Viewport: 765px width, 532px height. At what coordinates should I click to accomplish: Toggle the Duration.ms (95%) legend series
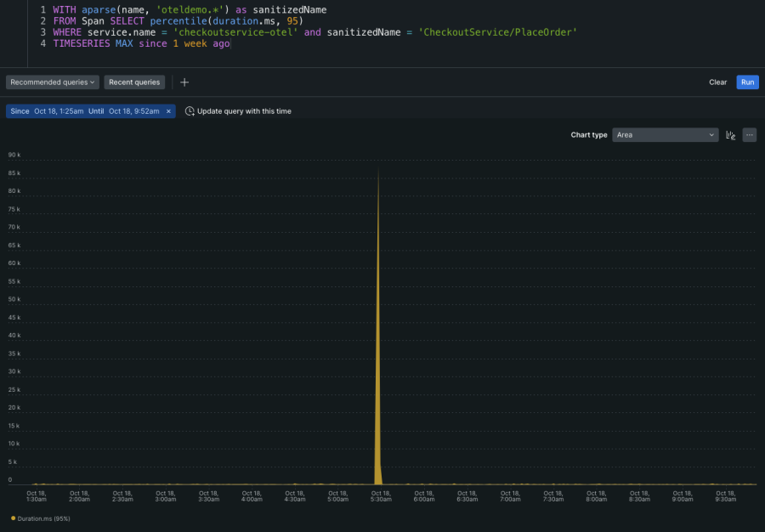[42, 518]
